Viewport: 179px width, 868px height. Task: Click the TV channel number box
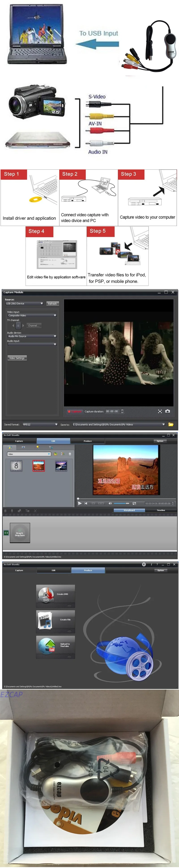point(18,326)
